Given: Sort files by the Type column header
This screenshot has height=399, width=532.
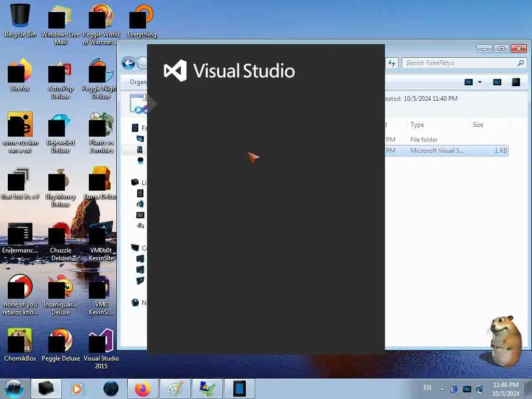Looking at the screenshot, I should point(437,125).
